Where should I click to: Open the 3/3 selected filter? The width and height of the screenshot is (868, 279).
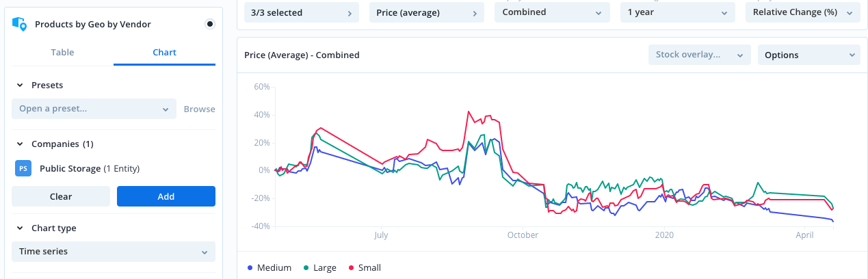tap(302, 12)
